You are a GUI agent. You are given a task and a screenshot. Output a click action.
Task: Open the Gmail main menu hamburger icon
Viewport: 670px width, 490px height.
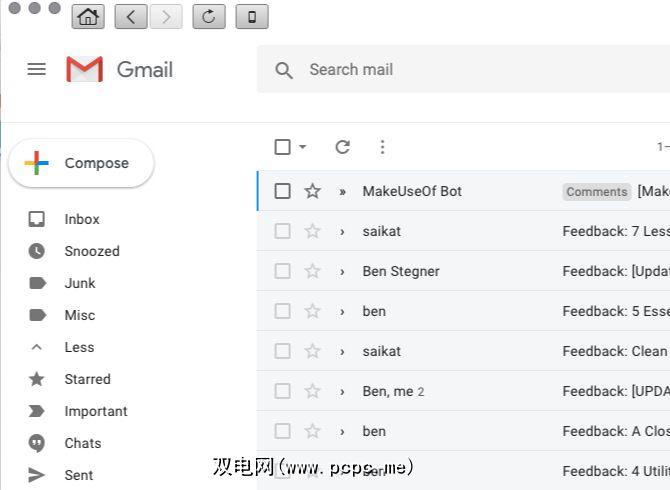coord(37,69)
